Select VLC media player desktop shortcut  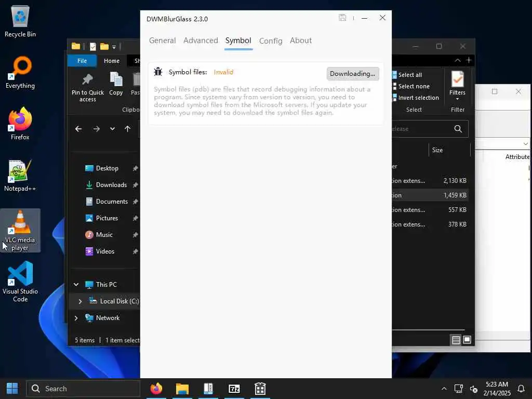click(x=20, y=231)
